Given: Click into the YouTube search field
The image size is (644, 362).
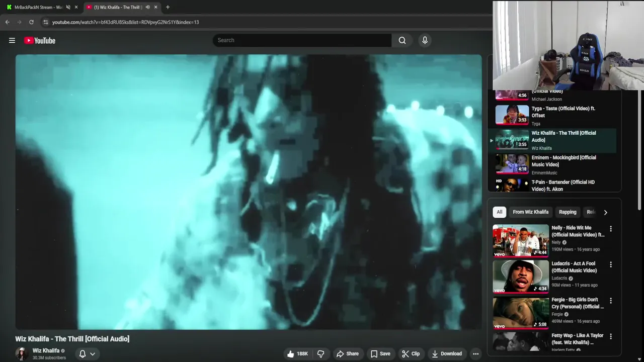Looking at the screenshot, I should (x=302, y=40).
